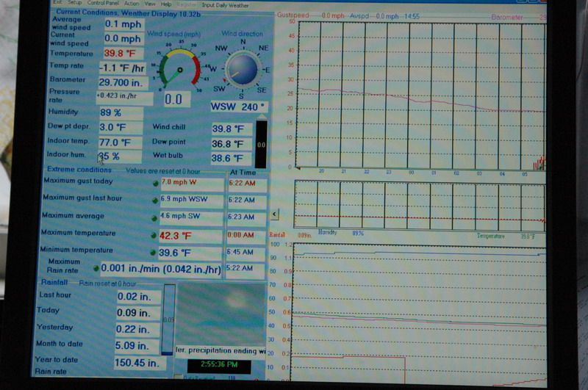This screenshot has height=390, width=588.
Task: Click the Rainfall 0.09in graph legend
Action: pos(290,235)
